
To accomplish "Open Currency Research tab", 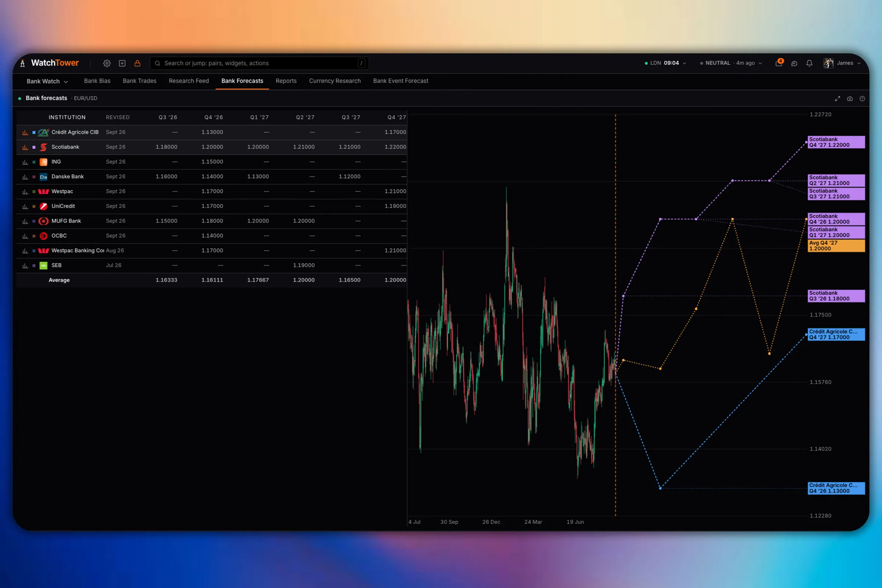I will click(334, 81).
